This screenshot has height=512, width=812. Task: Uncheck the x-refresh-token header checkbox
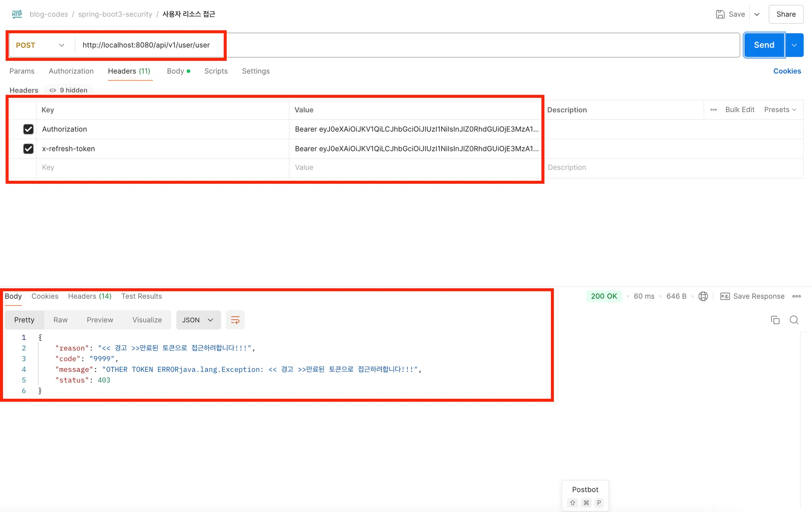pyautogui.click(x=28, y=149)
